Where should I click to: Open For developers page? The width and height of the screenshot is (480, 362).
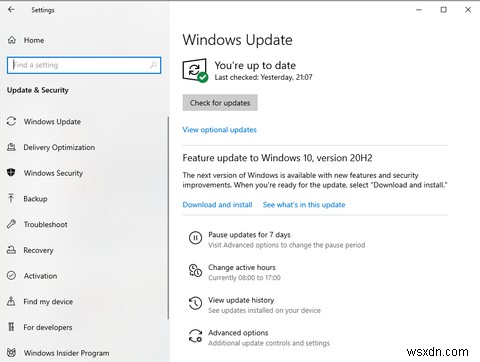[48, 327]
